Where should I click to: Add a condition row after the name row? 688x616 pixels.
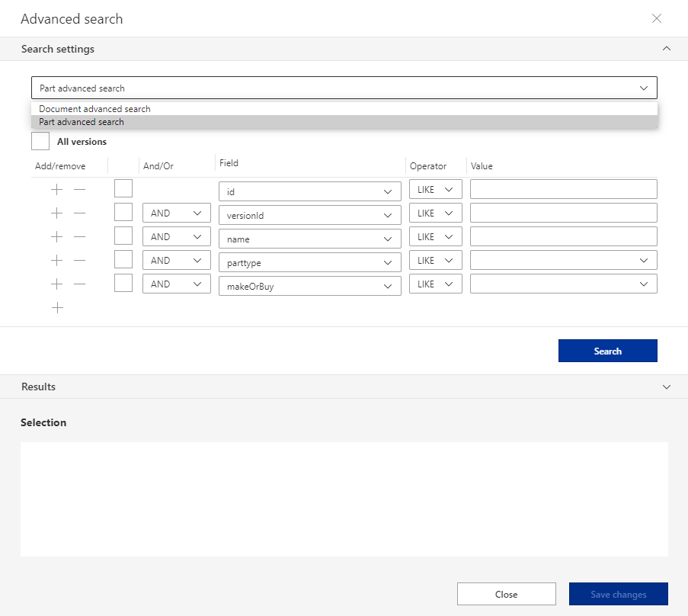tap(56, 236)
